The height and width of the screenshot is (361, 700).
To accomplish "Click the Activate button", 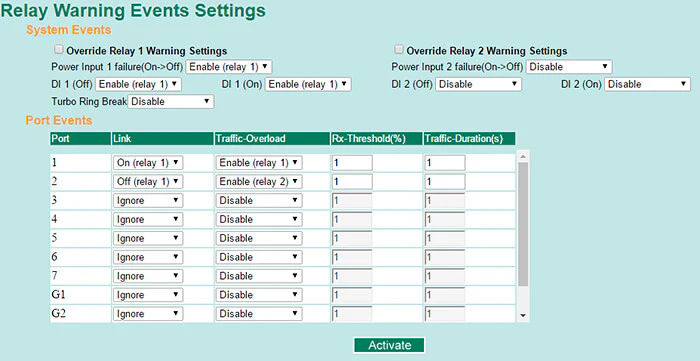I will point(389,345).
